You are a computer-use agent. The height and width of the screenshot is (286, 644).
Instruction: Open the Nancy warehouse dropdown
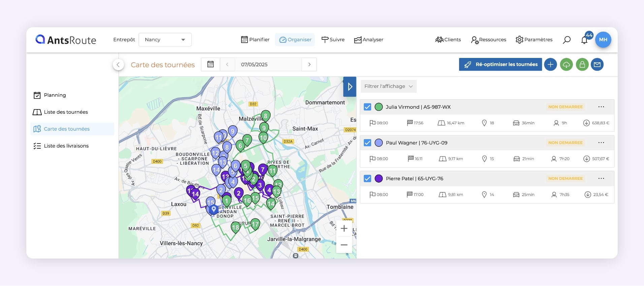pyautogui.click(x=165, y=40)
